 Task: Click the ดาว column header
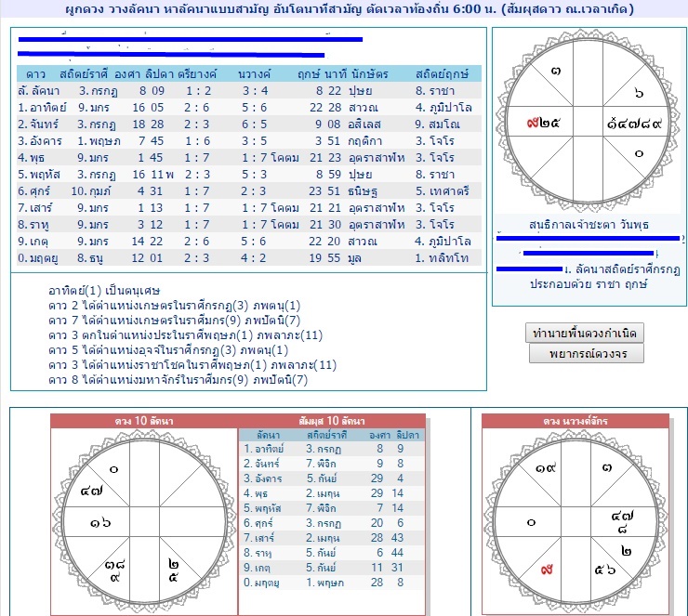tap(36, 74)
